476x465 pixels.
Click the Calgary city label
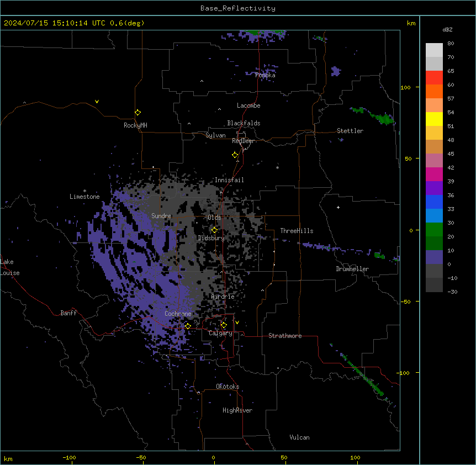click(x=220, y=333)
